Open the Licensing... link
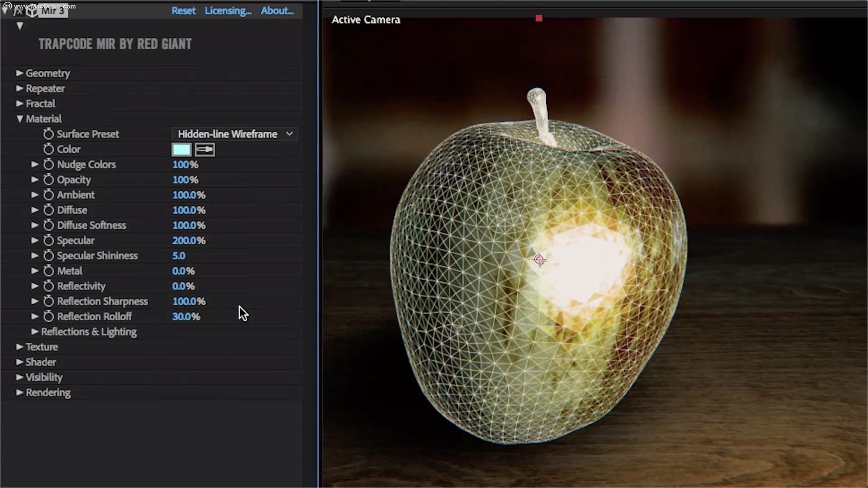Viewport: 868px width, 488px height. [x=228, y=11]
